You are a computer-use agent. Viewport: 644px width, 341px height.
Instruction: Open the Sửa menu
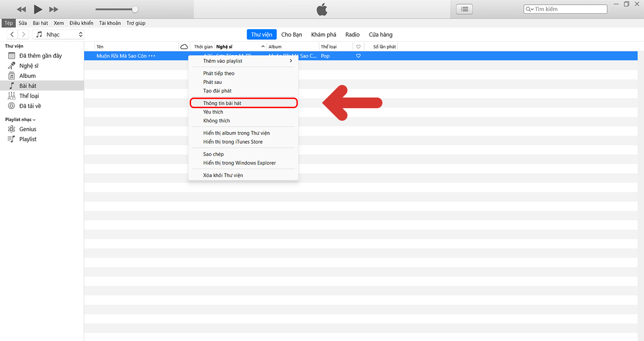pyautogui.click(x=23, y=23)
